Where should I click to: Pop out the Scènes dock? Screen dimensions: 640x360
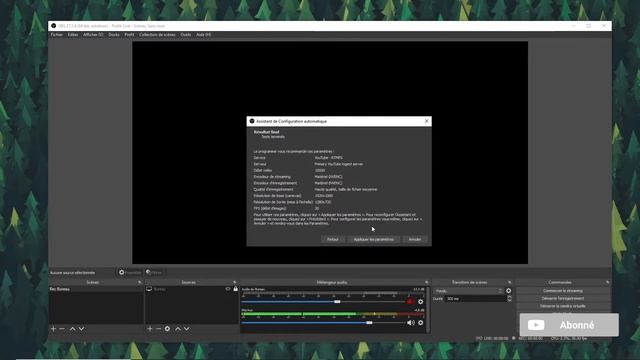[140, 282]
